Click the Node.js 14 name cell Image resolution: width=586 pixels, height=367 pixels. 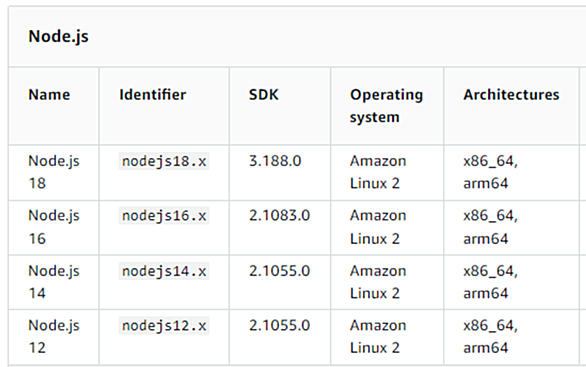tap(54, 282)
